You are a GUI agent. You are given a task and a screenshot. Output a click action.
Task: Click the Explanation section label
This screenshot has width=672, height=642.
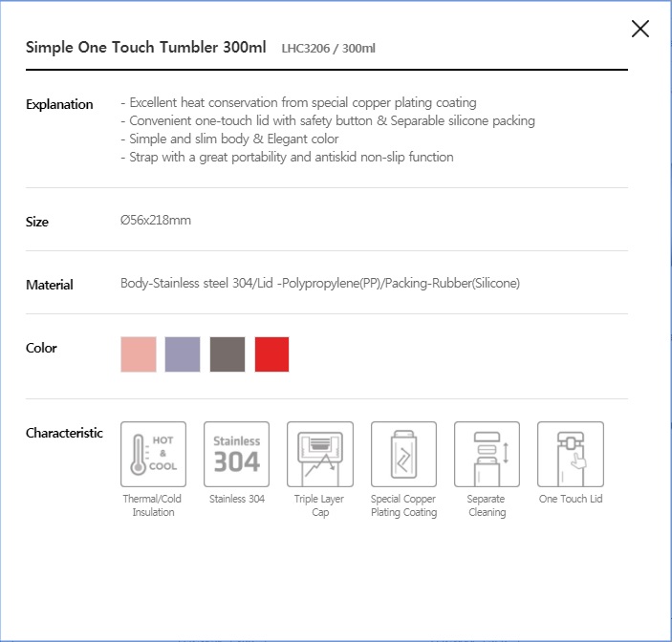click(x=59, y=104)
